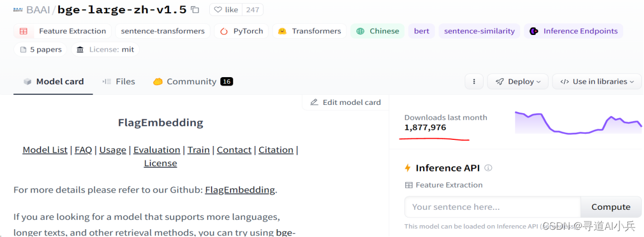Expand the Deploy dropdown

(x=518, y=82)
